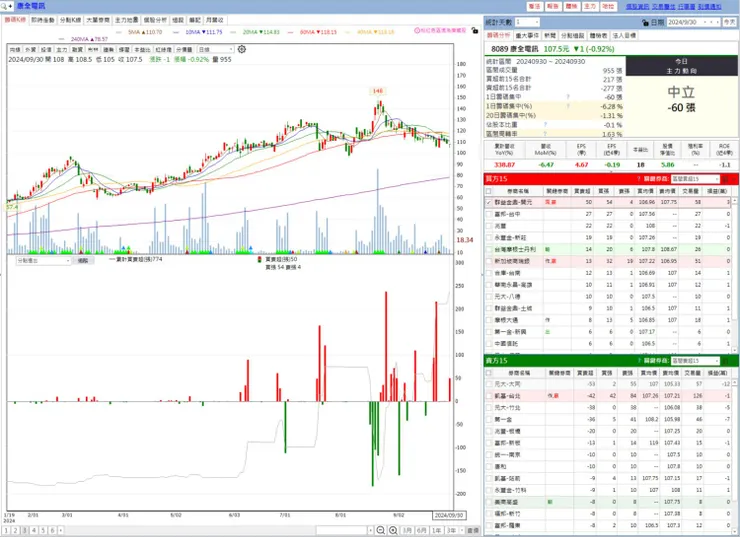Switch to the 分點K線 tab

coord(70,20)
